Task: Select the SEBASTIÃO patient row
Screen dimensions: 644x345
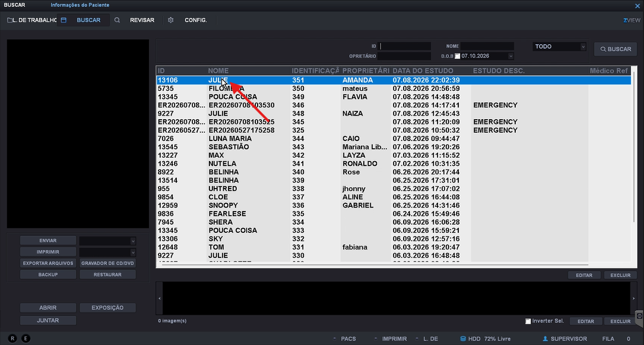Action: click(x=394, y=147)
